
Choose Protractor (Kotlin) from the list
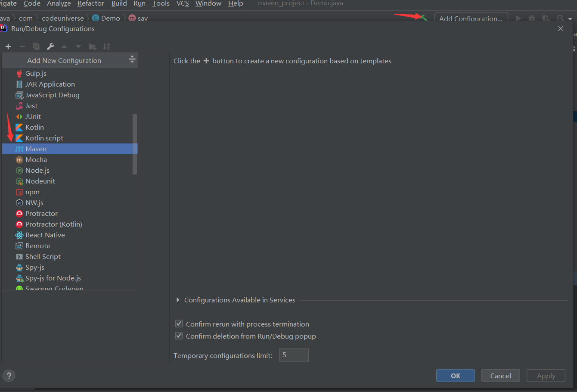70,224
